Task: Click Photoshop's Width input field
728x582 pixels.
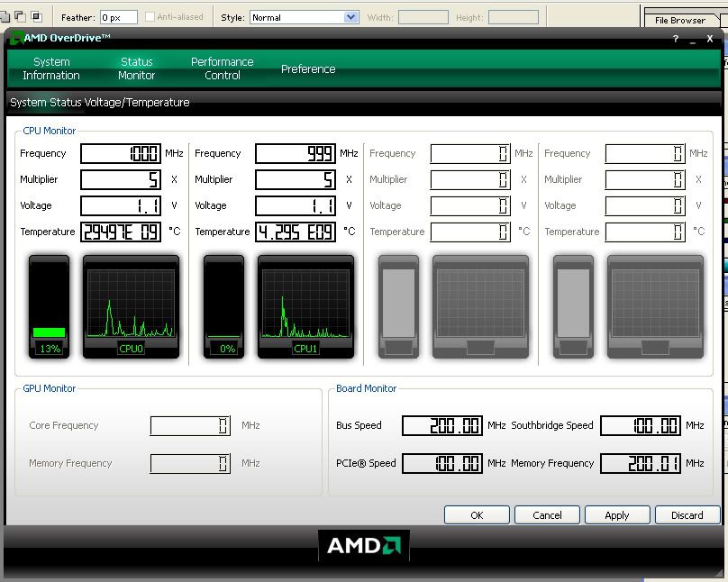Action: coord(423,18)
